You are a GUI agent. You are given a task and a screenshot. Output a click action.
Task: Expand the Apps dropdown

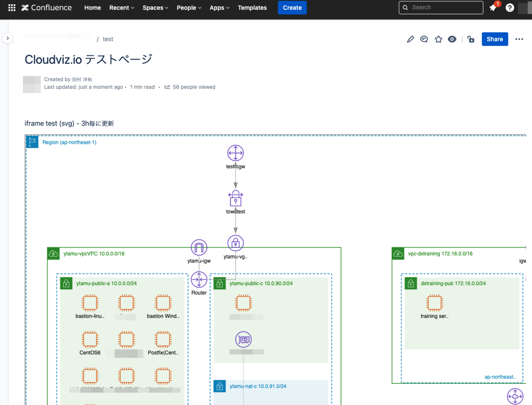220,8
